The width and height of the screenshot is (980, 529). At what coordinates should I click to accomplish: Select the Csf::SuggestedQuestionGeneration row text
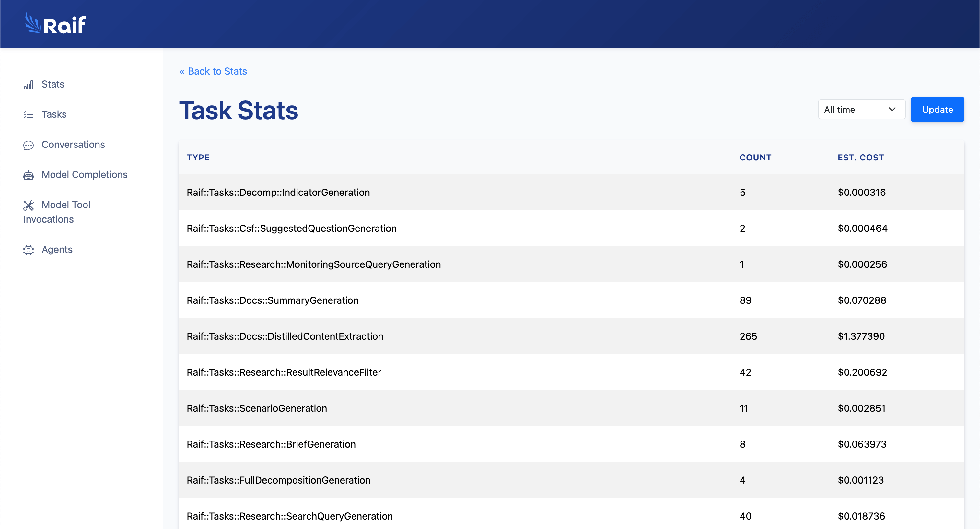(x=291, y=228)
